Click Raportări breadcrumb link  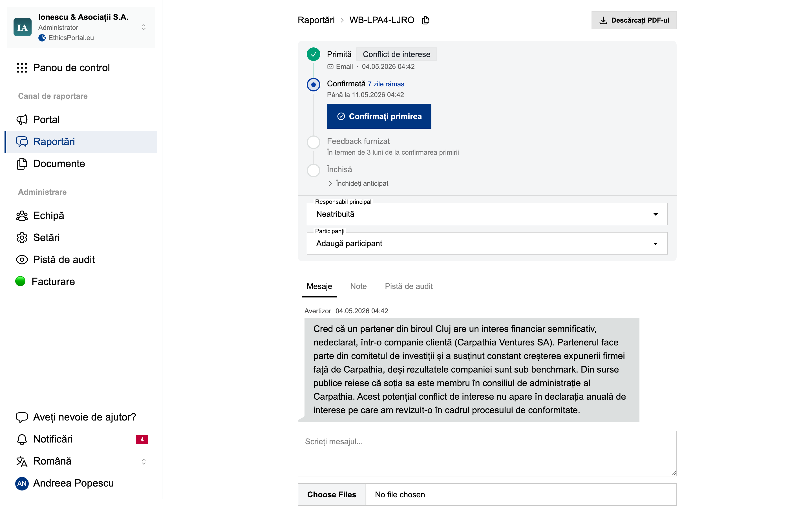pyautogui.click(x=316, y=20)
